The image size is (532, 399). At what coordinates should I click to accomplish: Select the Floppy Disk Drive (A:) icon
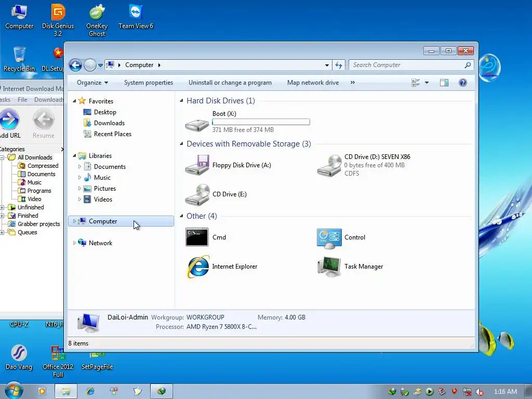pos(197,165)
